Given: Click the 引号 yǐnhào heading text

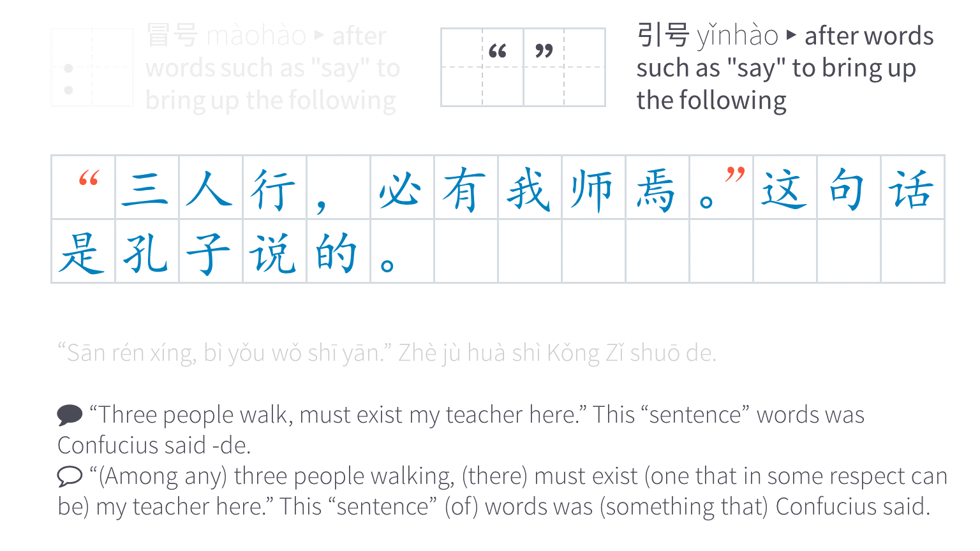Looking at the screenshot, I should (x=708, y=35).
